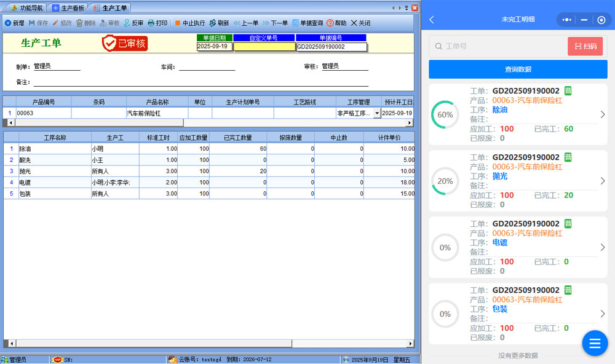Click the 工单号 search input field
This screenshot has width=615, height=364.
(x=501, y=46)
